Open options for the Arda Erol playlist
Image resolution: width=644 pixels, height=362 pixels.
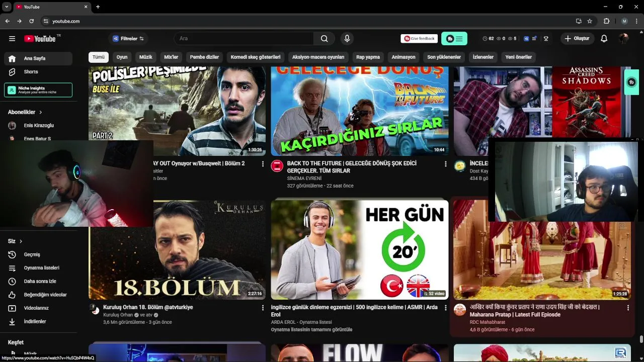coord(445,307)
